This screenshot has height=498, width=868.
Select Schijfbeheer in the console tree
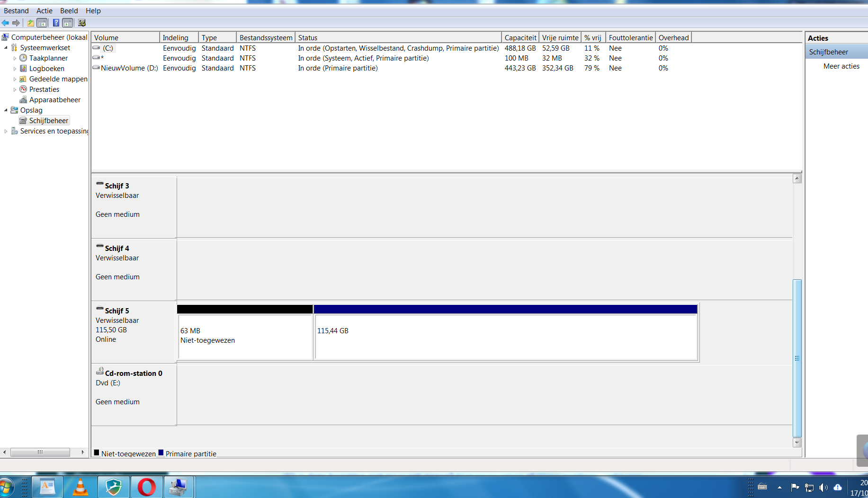point(49,120)
